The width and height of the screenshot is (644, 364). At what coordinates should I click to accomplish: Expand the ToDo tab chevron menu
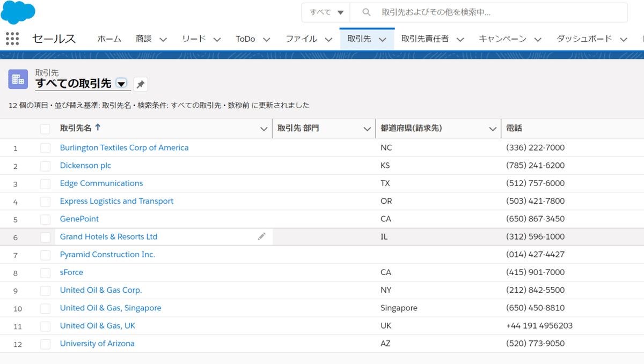tap(266, 39)
